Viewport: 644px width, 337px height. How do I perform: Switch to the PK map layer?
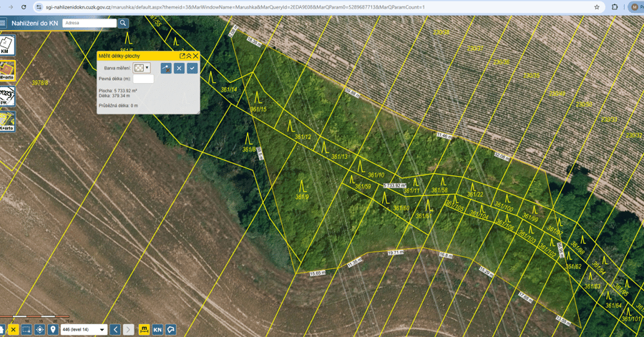point(6,96)
